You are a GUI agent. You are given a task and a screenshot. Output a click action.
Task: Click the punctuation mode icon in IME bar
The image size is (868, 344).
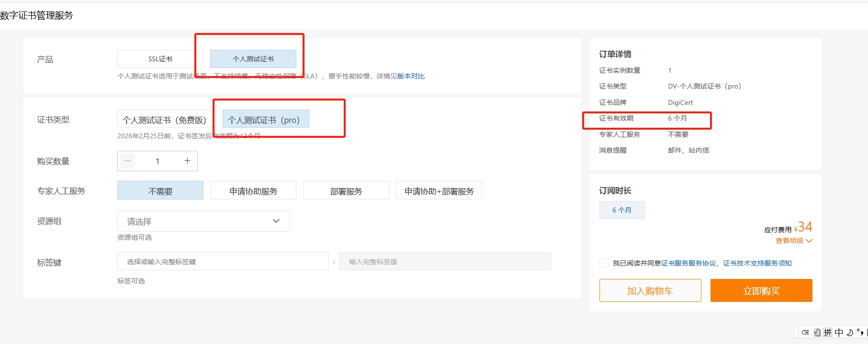tap(860, 332)
